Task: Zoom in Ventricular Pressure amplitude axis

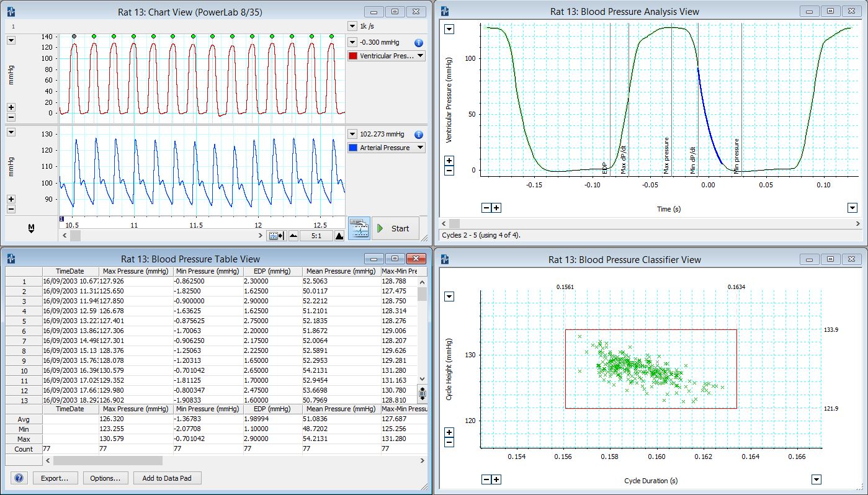Action: tap(11, 107)
